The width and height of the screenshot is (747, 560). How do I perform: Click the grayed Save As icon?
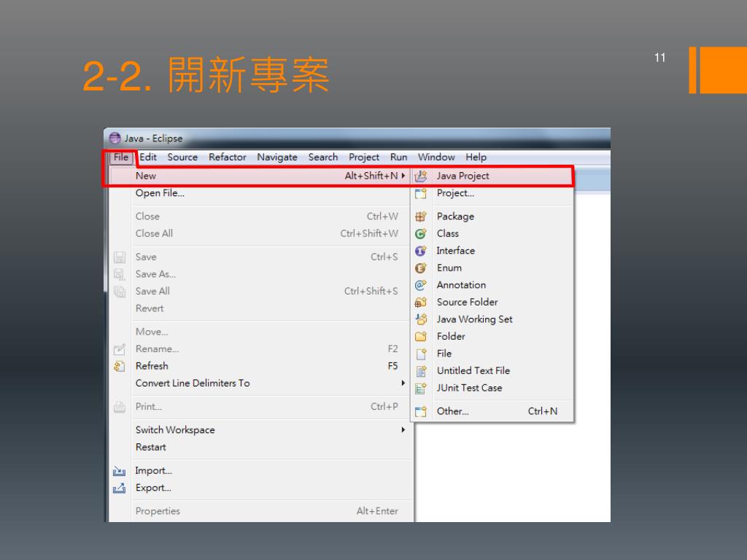pyautogui.click(x=119, y=274)
